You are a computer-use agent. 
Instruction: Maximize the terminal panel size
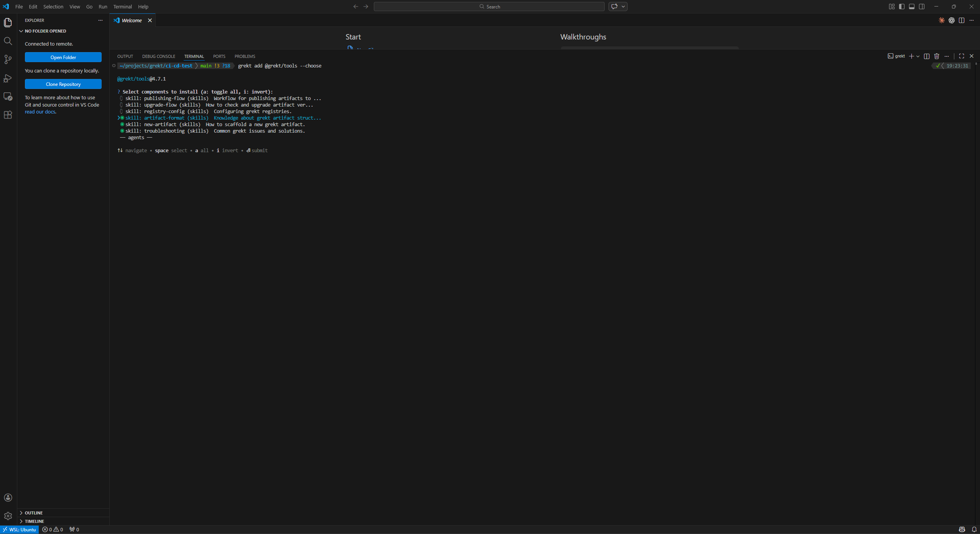[962, 56]
